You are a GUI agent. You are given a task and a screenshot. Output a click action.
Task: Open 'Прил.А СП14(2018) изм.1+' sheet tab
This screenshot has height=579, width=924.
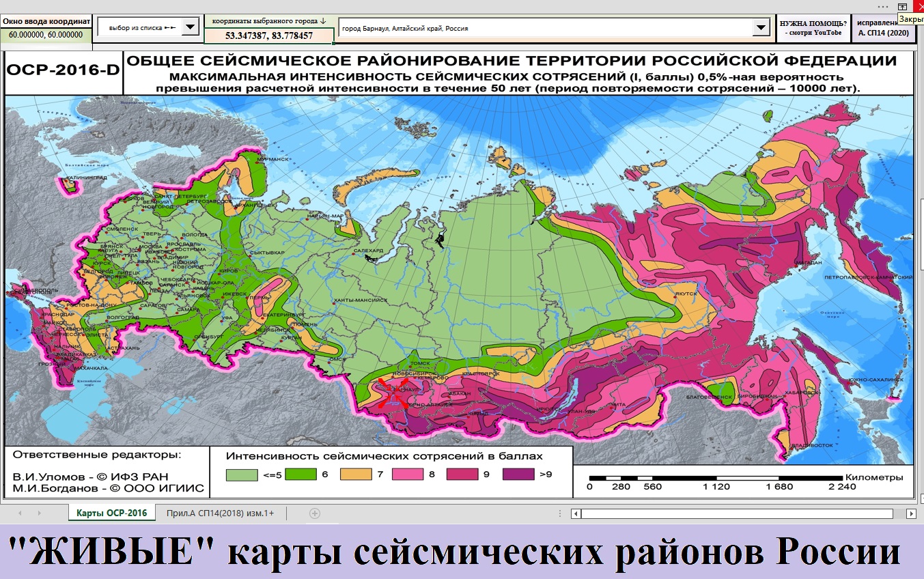(220, 513)
